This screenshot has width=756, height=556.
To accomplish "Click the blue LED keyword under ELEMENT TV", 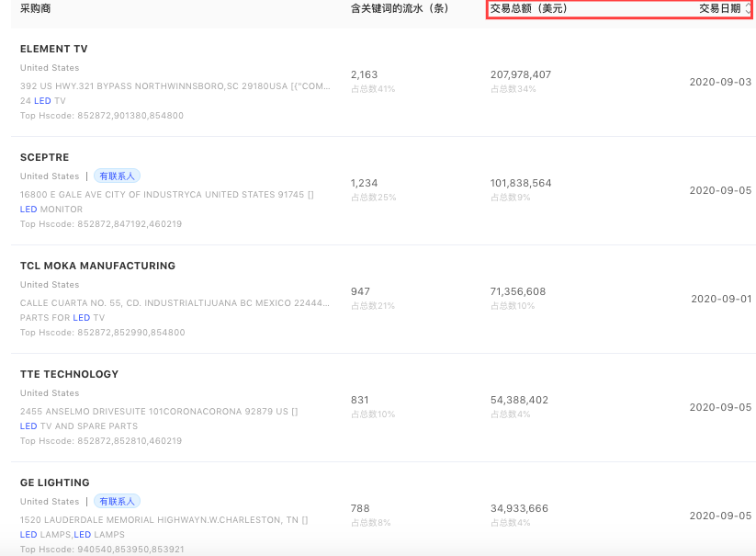I will tap(43, 101).
